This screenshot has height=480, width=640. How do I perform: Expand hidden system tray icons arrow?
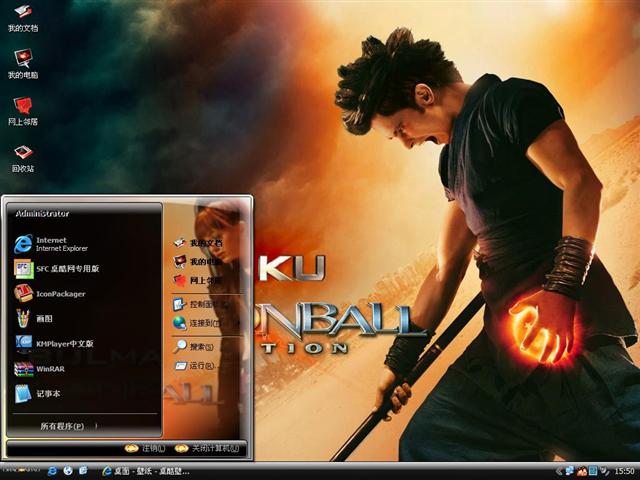558,471
